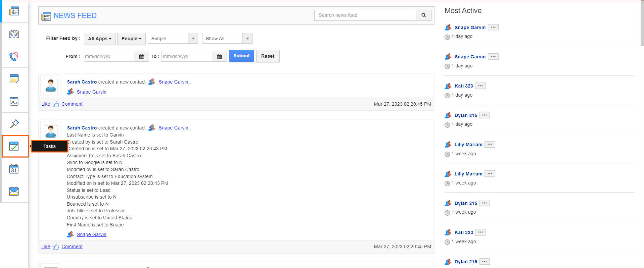Open more options for Lilly Mariam entry
Image resolution: width=644 pixels, height=268 pixels.
[x=490, y=145]
